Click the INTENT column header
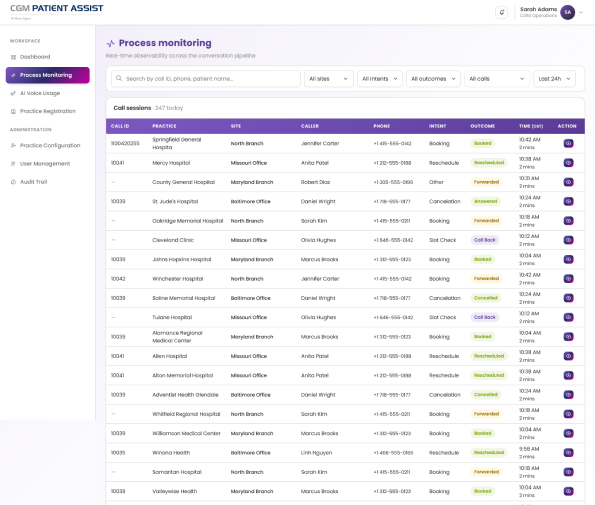This screenshot has height=505, width=595. 438,126
